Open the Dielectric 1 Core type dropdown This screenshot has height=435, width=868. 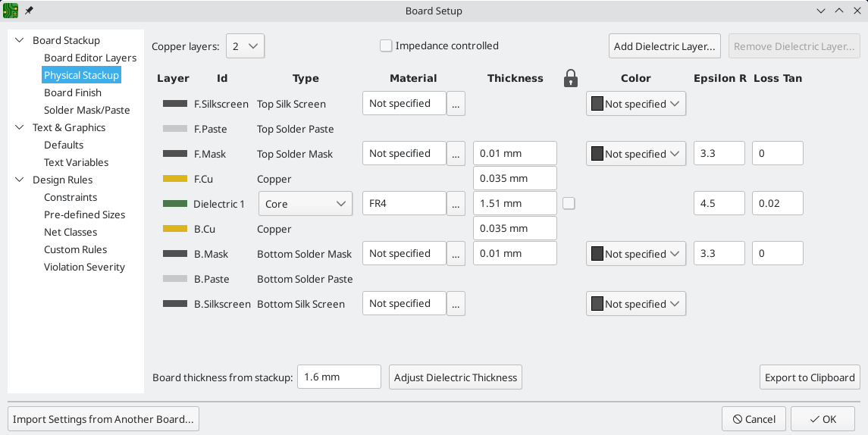point(306,204)
